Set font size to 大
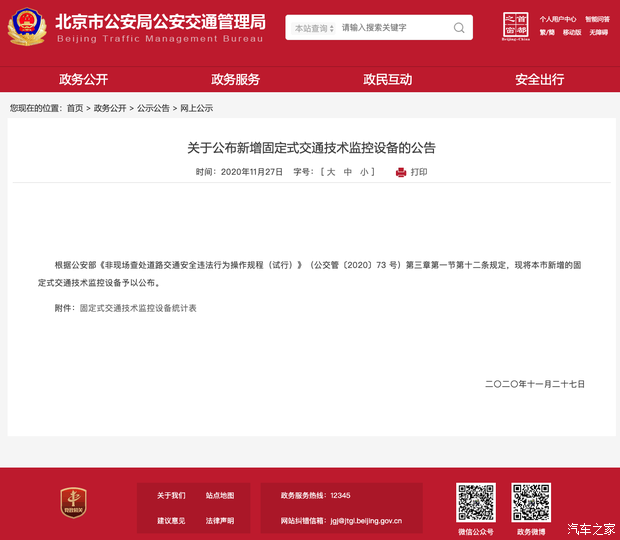 click(331, 172)
